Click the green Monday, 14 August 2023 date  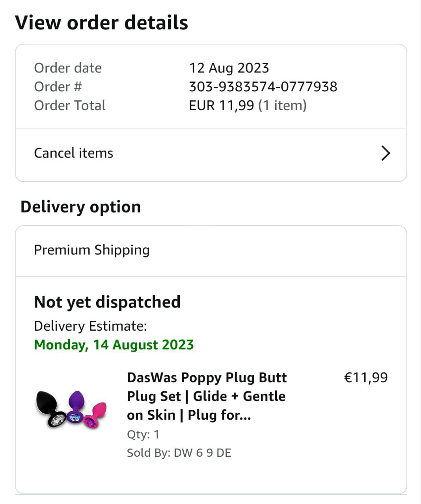pyautogui.click(x=114, y=345)
